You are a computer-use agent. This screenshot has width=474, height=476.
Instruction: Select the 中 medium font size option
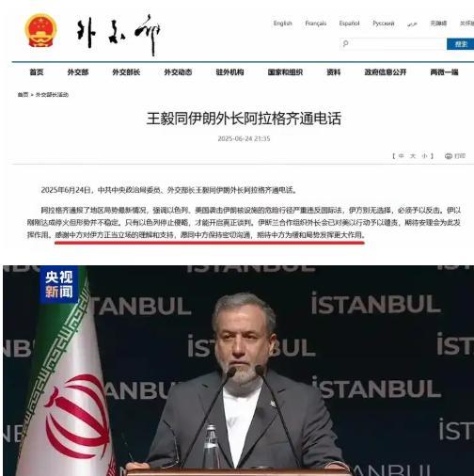pyautogui.click(x=401, y=156)
